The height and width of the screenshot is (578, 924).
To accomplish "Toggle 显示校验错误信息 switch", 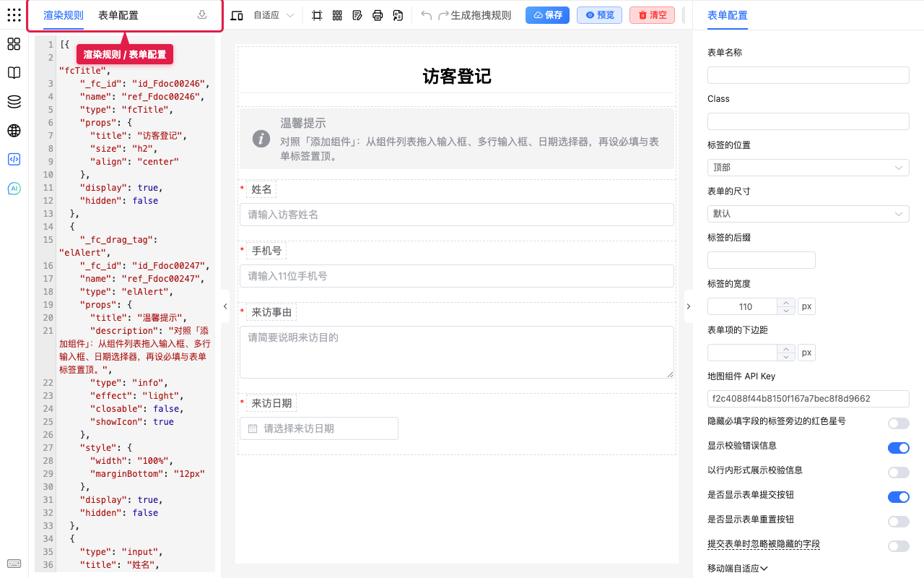I will (x=899, y=448).
